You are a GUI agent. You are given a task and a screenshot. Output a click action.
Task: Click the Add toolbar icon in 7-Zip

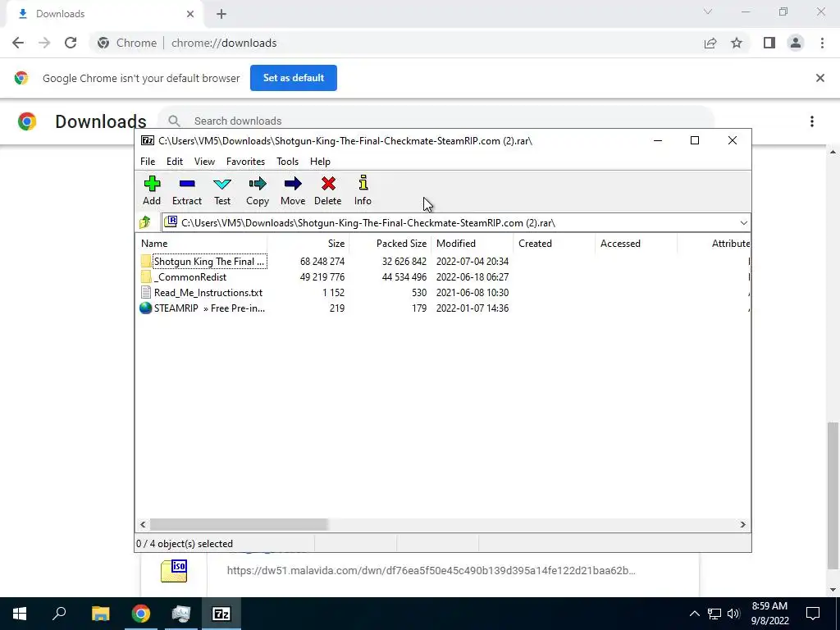coord(152,190)
